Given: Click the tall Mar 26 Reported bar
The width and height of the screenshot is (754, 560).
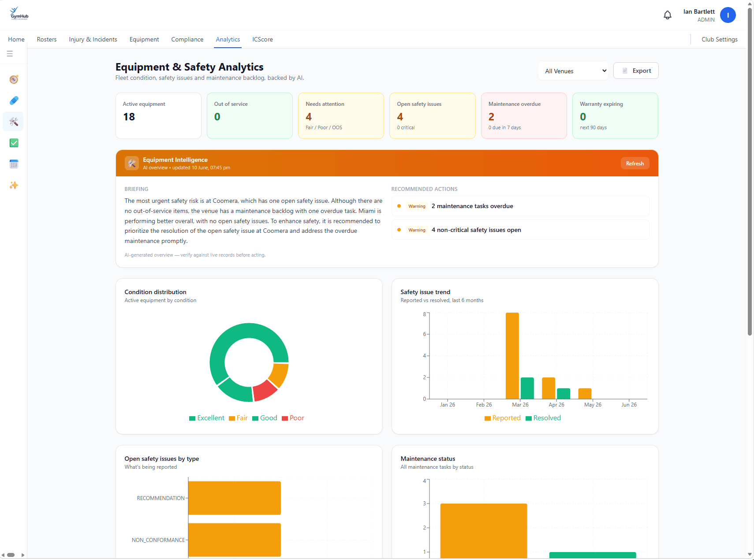Looking at the screenshot, I should coord(512,356).
